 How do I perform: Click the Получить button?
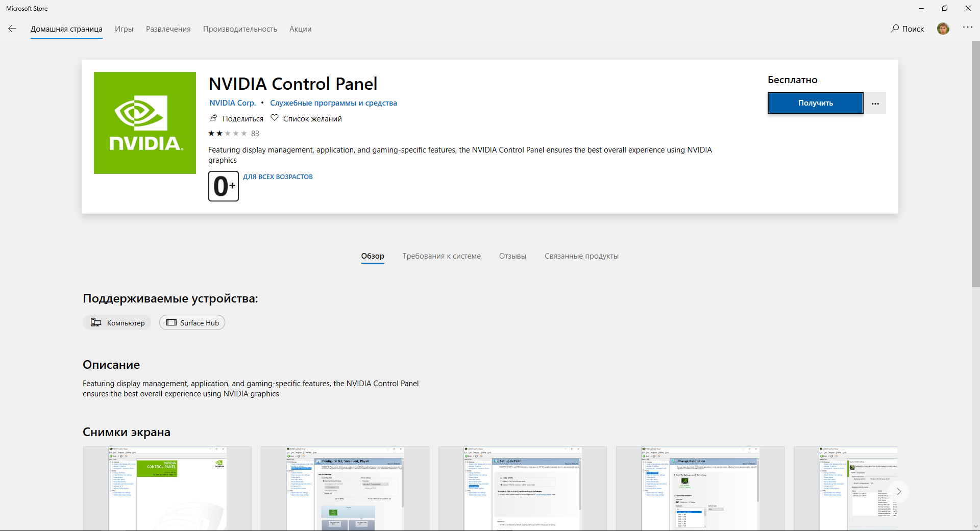[x=816, y=103]
